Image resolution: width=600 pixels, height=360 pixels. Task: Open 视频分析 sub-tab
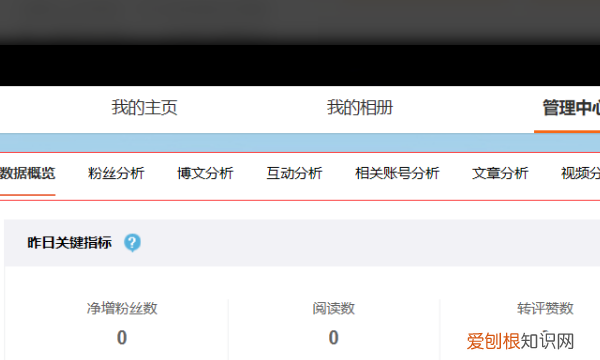click(580, 173)
